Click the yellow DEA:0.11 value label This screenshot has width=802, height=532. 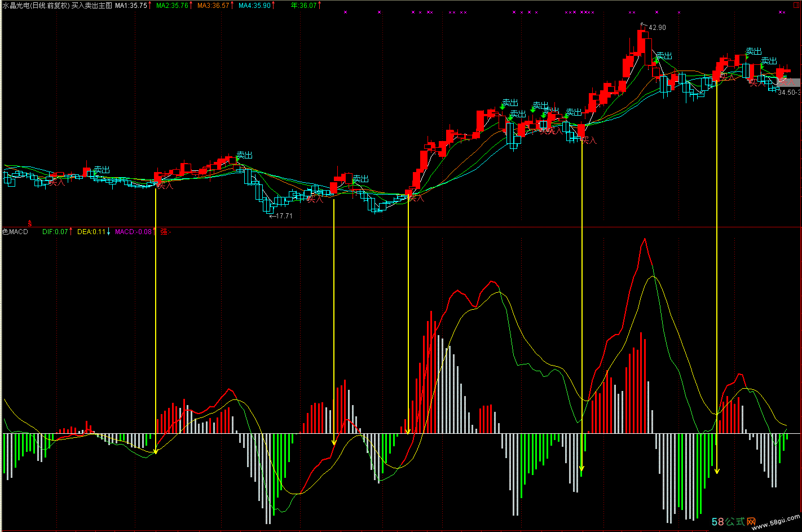tap(91, 232)
